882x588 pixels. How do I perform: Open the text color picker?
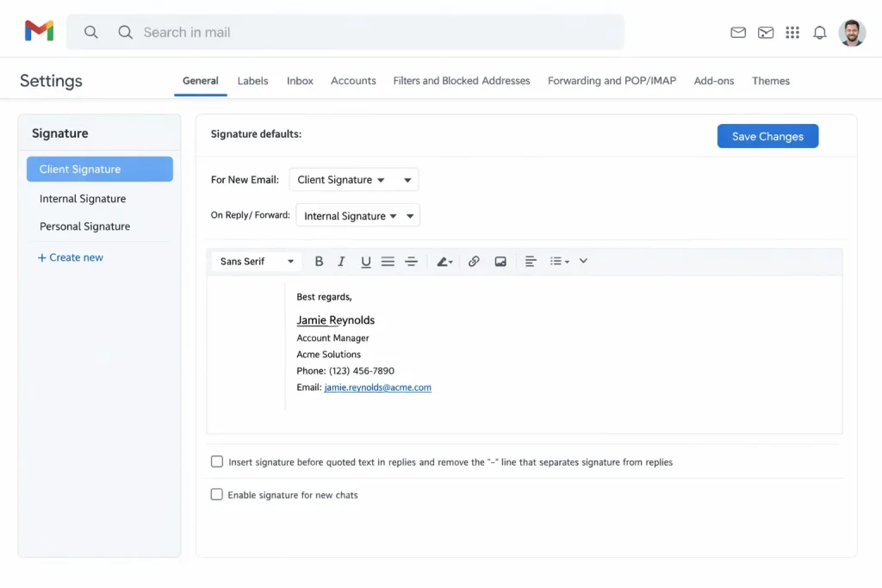click(x=444, y=262)
